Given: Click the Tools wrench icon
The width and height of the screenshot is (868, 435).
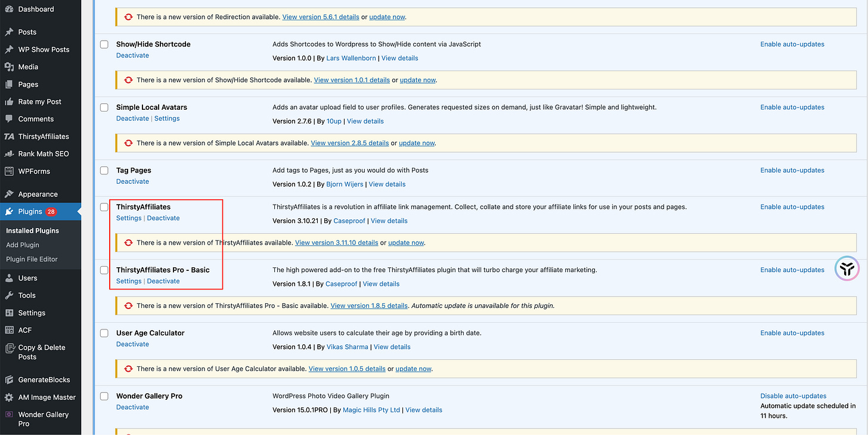Looking at the screenshot, I should tap(9, 295).
